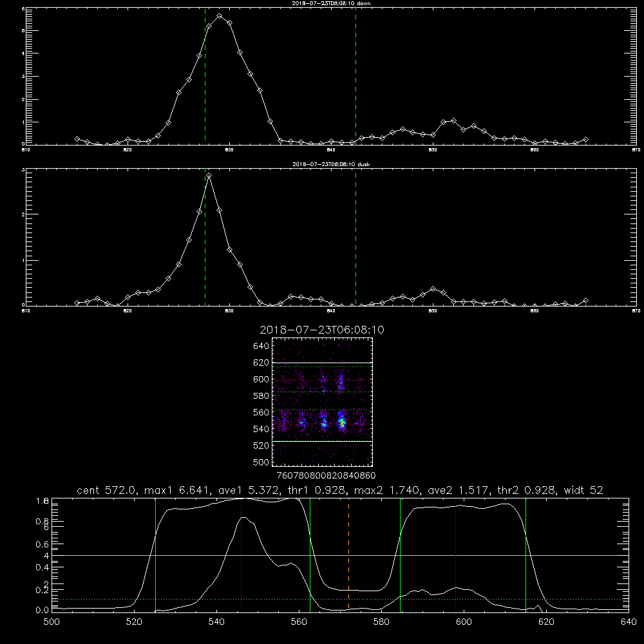644x644 pixels.
Task: Click the upper bright spot near row 600 in detector image
Action: point(341,382)
